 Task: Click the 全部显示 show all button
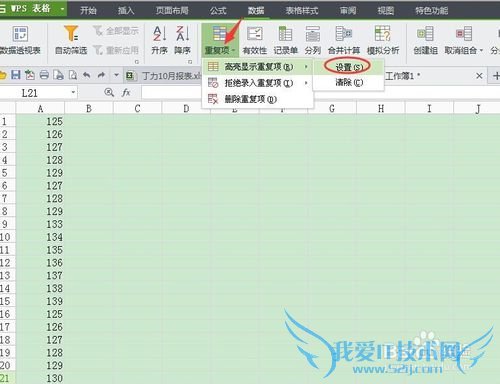point(116,31)
